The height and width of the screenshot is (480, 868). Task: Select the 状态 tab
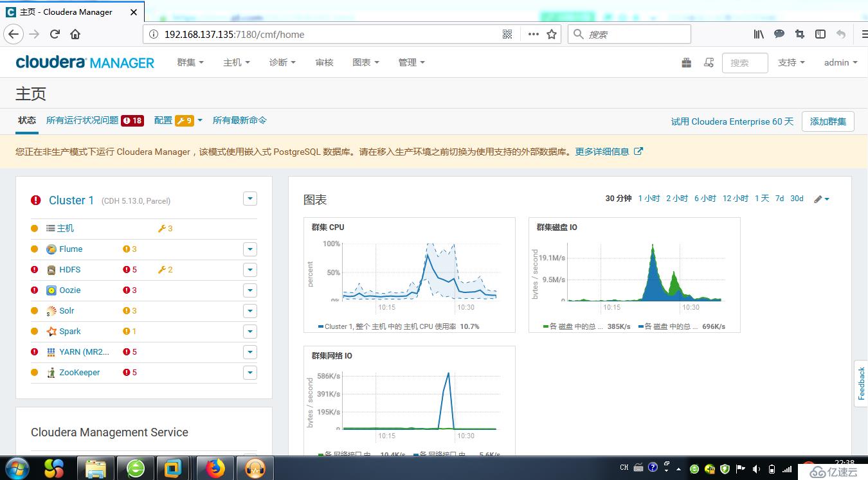pos(27,120)
